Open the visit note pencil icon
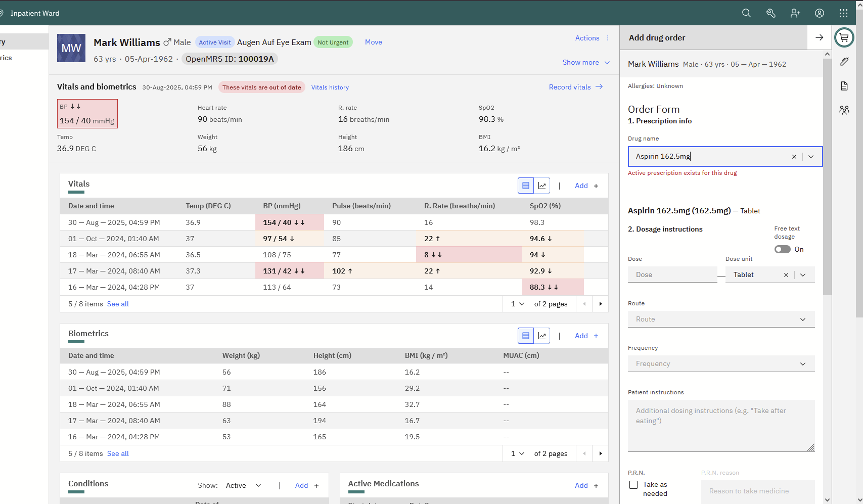 coord(844,62)
